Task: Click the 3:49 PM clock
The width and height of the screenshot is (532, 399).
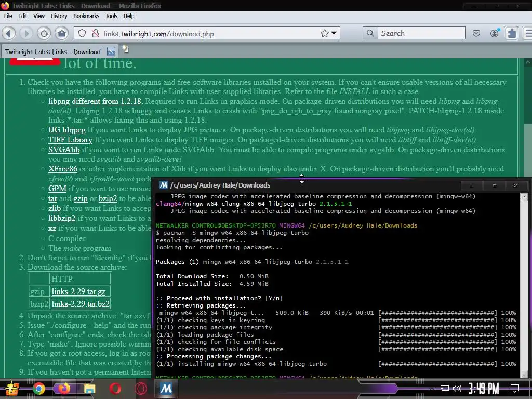Action: click(484, 389)
